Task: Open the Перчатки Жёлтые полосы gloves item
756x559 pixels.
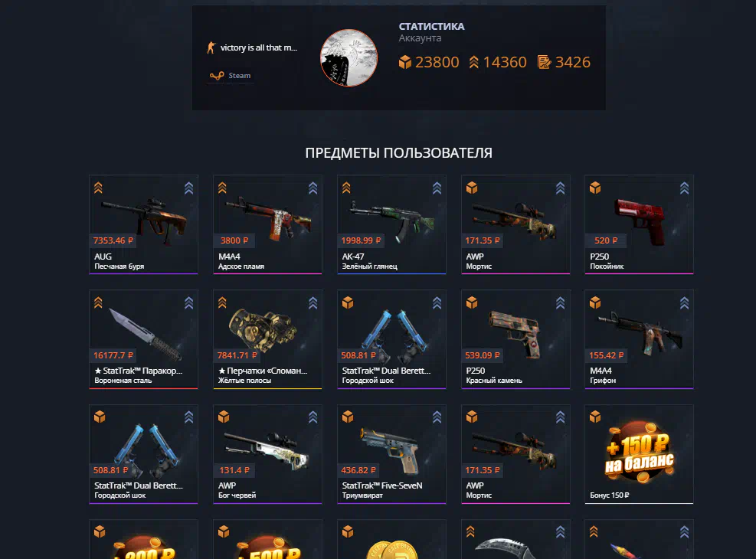Action: (267, 339)
